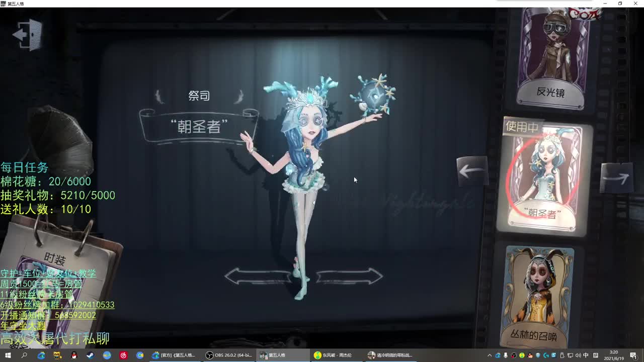Open the clock showing 3:20

point(614,355)
